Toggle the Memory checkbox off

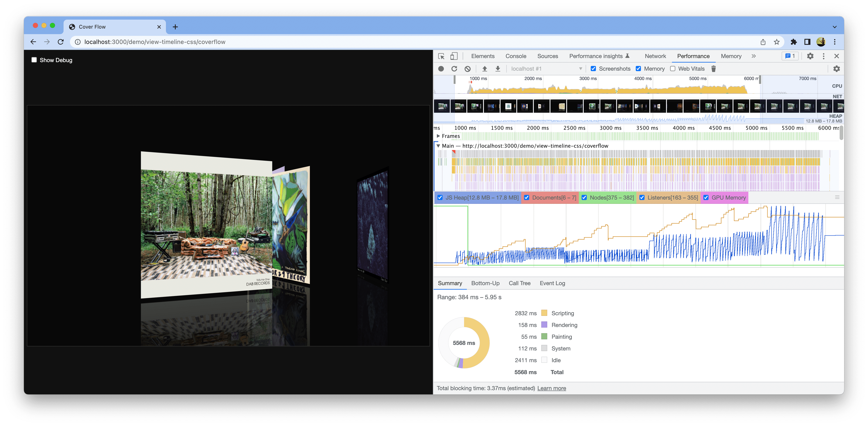[639, 69]
